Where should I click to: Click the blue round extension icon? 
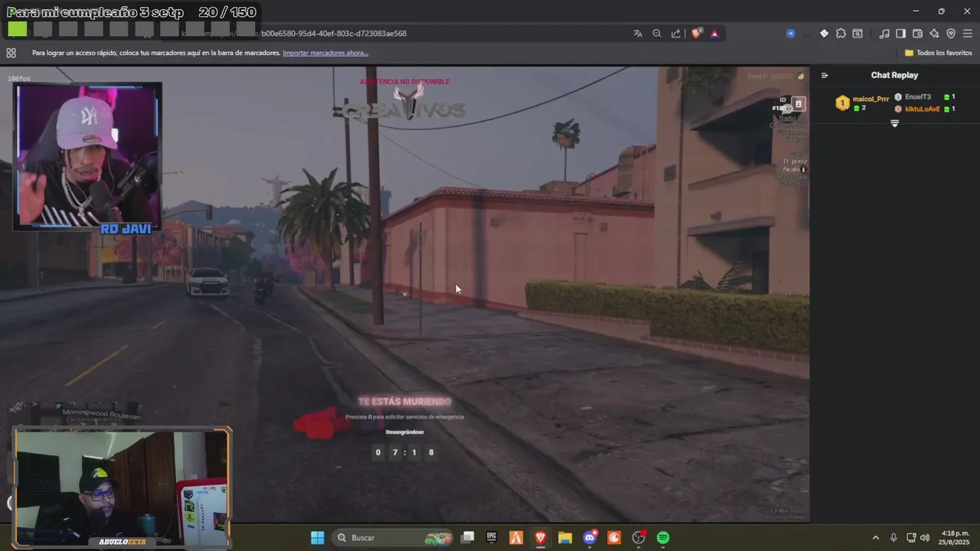(x=791, y=34)
